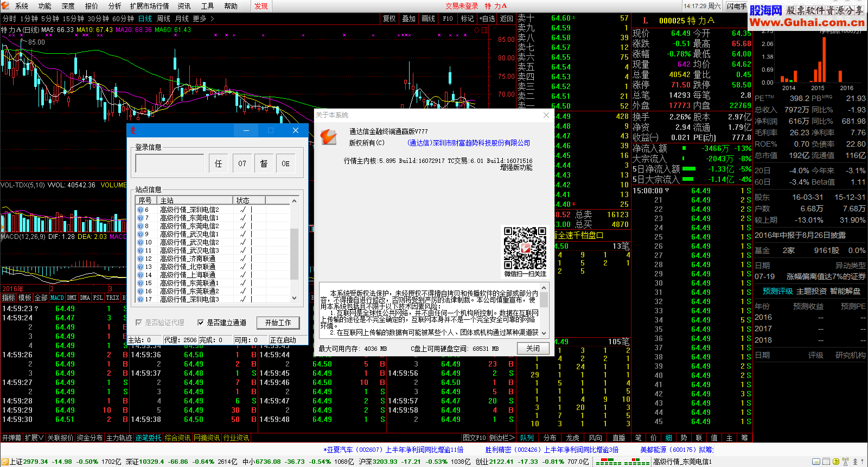Image resolution: width=868 pixels, height=467 pixels.
Task: Click the 智能解盘 tab in right panel
Action: click(x=845, y=291)
